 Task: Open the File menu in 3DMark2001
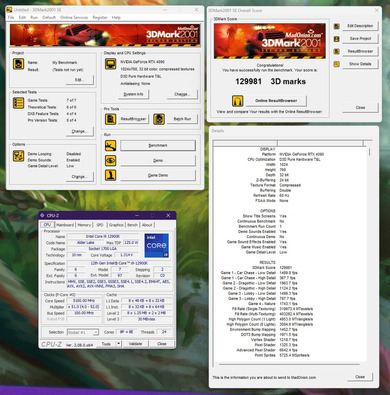point(11,17)
